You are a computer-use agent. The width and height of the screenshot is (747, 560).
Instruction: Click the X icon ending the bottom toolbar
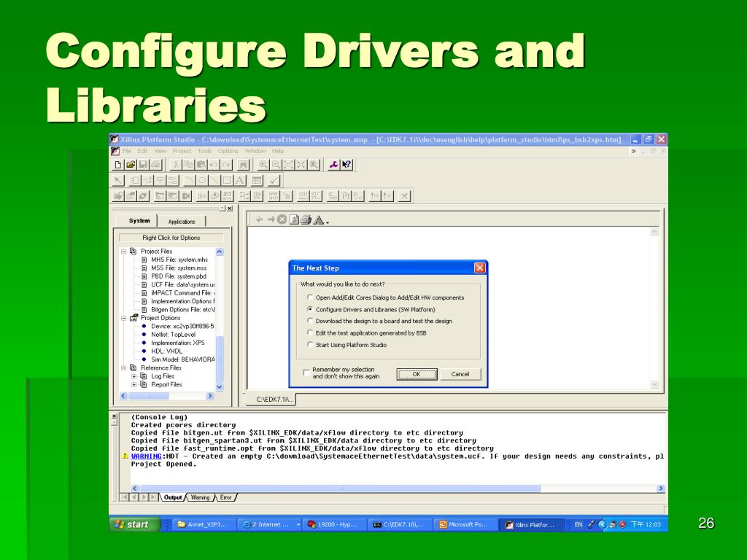(x=404, y=195)
